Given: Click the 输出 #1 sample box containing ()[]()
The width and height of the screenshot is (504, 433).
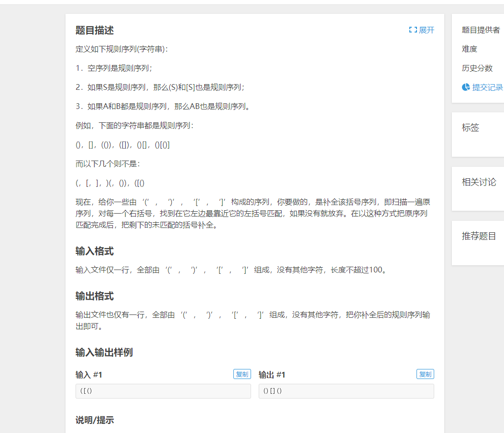Looking at the screenshot, I should coord(346,391).
